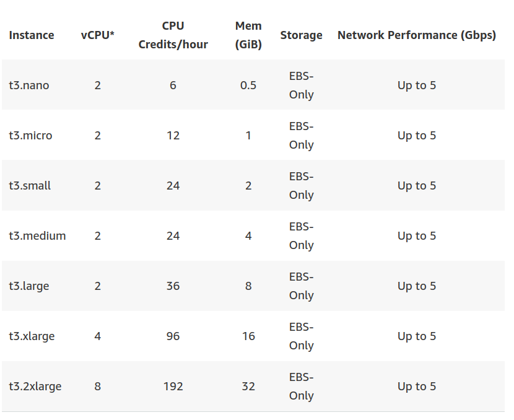This screenshot has height=420, width=514.
Task: Click the 96 CPU credits value
Action: (173, 336)
